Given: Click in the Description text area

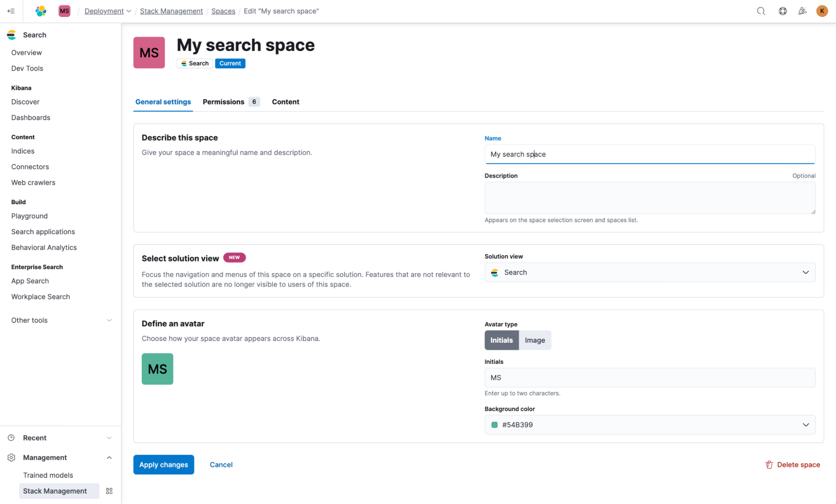Looking at the screenshot, I should tap(650, 198).
